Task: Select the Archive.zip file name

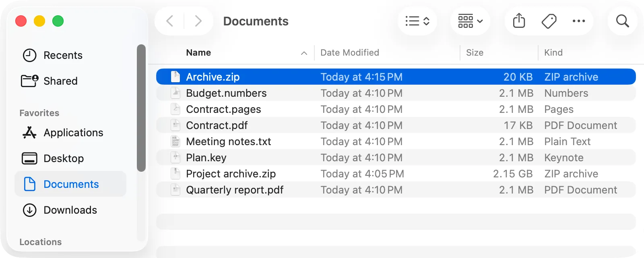Action: point(213,77)
